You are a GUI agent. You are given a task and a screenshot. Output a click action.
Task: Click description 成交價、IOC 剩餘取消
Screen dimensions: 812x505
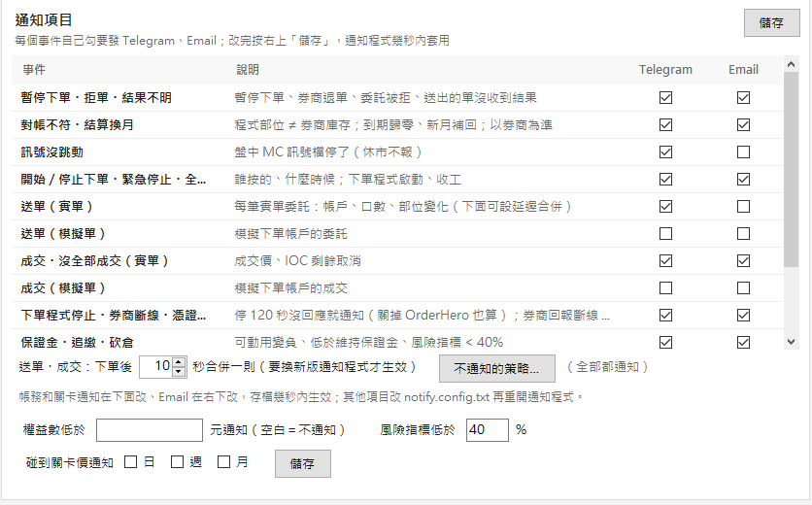click(x=298, y=260)
